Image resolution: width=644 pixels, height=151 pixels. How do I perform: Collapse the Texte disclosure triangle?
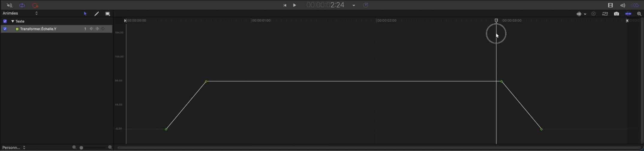click(x=13, y=21)
